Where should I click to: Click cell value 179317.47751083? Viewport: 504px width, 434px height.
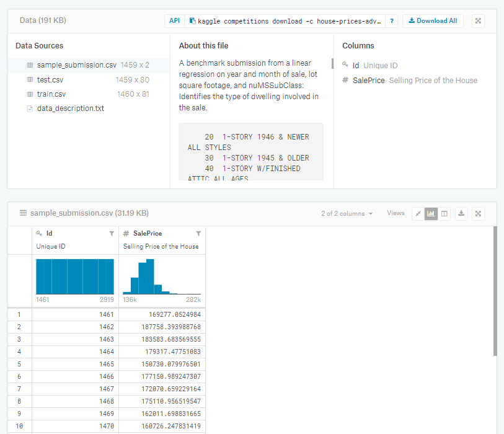[172, 352]
